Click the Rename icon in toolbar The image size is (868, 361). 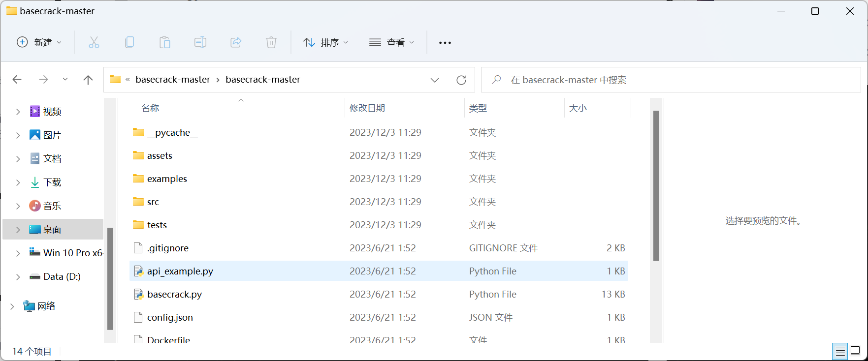(200, 43)
